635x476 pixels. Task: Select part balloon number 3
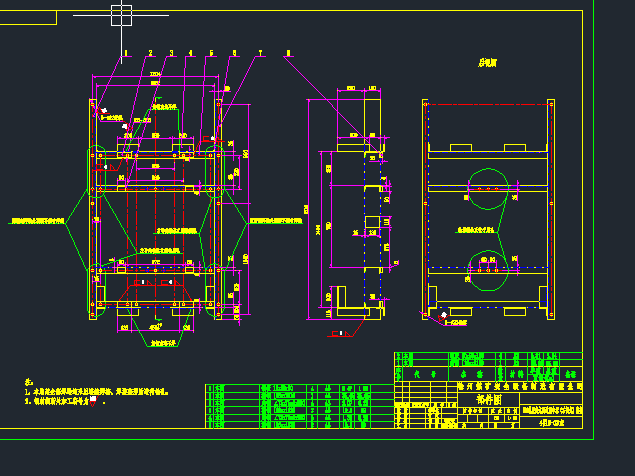click(x=171, y=53)
